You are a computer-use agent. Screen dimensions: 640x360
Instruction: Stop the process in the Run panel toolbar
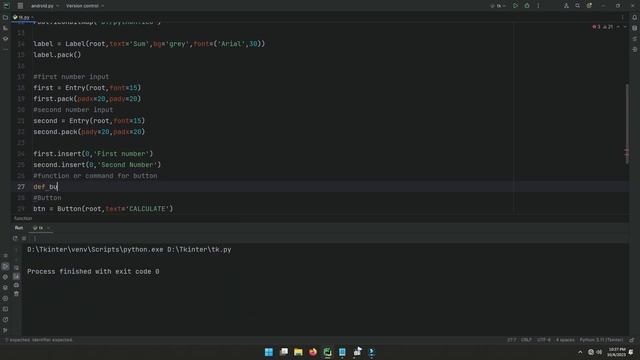tap(24, 238)
